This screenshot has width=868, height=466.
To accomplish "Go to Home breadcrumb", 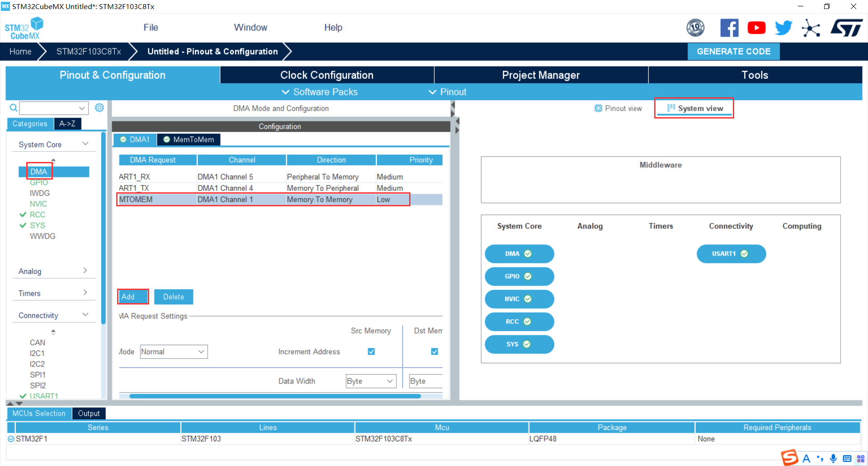I will (20, 52).
